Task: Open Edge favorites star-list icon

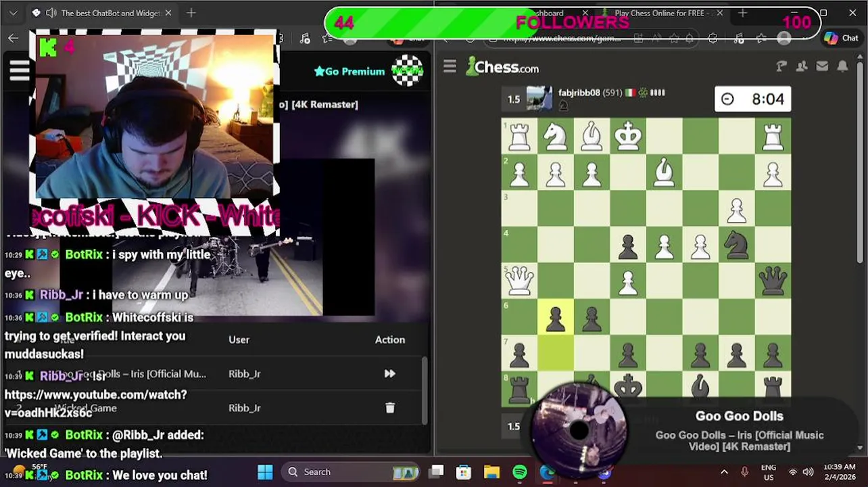Action: pyautogui.click(x=761, y=39)
